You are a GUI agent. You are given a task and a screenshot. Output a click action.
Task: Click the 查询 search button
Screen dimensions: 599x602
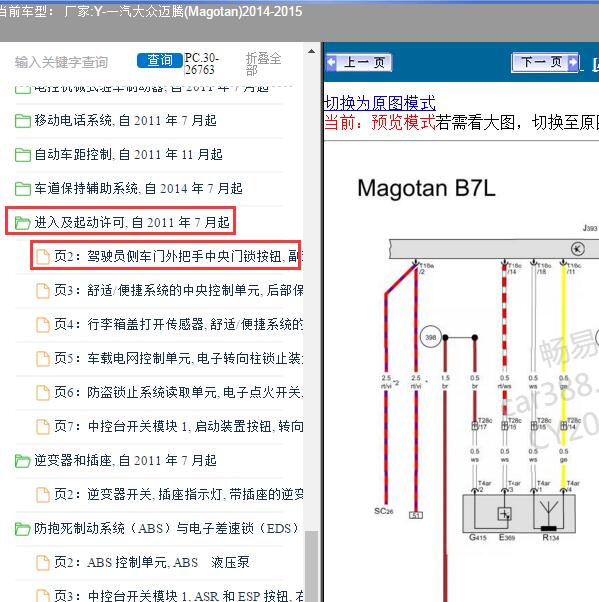pyautogui.click(x=160, y=61)
